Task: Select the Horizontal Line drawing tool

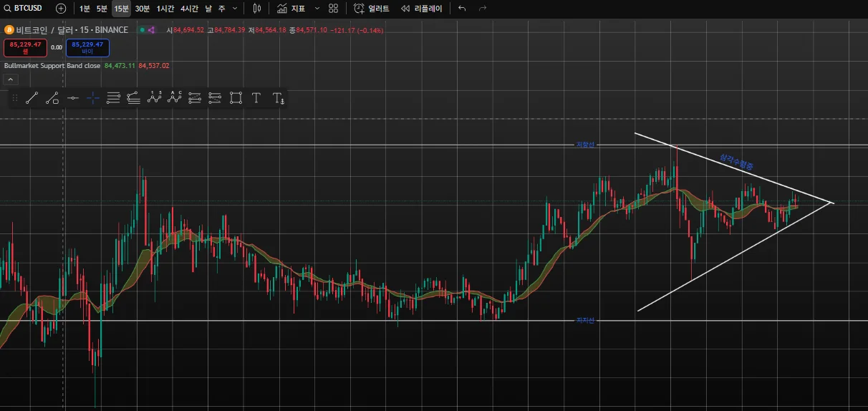Action: [72, 98]
